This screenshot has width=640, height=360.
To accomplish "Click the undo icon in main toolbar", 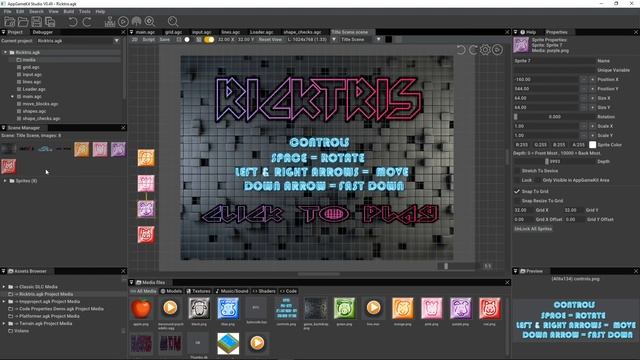I will click(73, 22).
